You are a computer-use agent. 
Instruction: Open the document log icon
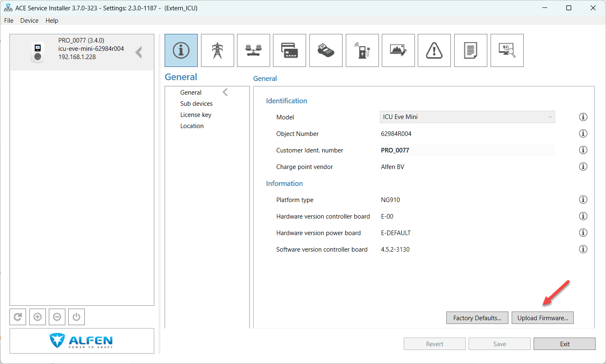(471, 50)
